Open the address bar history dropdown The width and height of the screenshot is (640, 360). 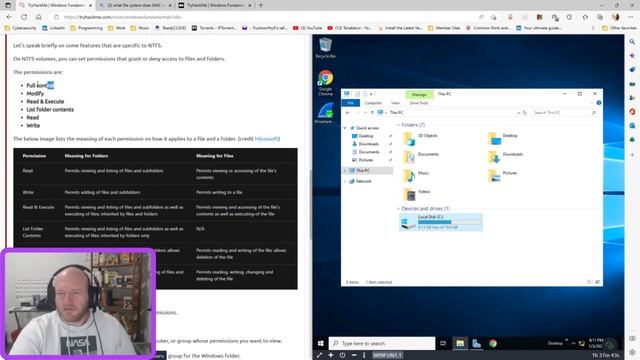point(518,113)
